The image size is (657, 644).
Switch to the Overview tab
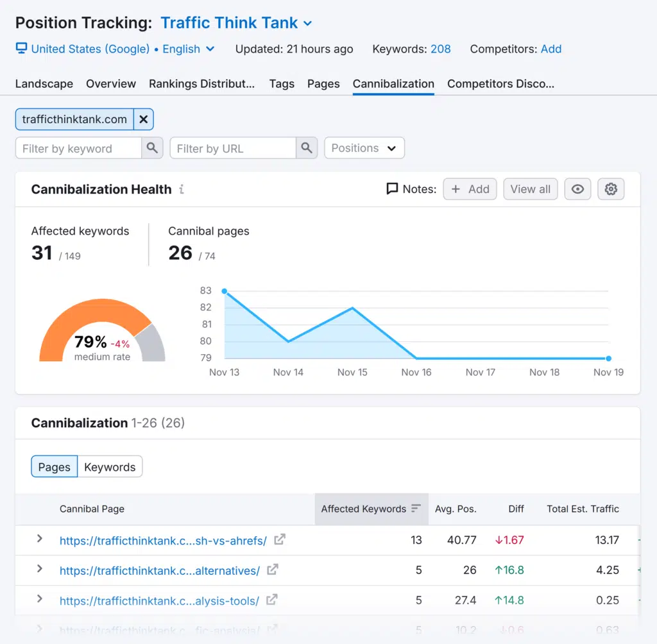[111, 84]
